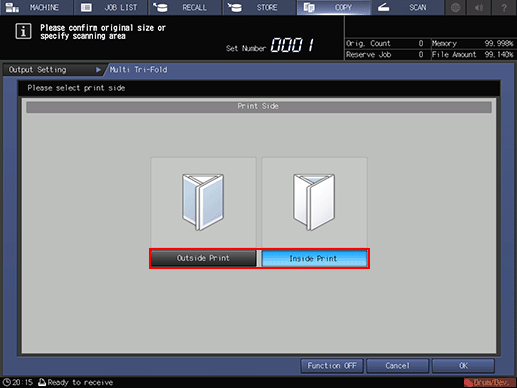Open the RECALL tab

click(x=185, y=7)
